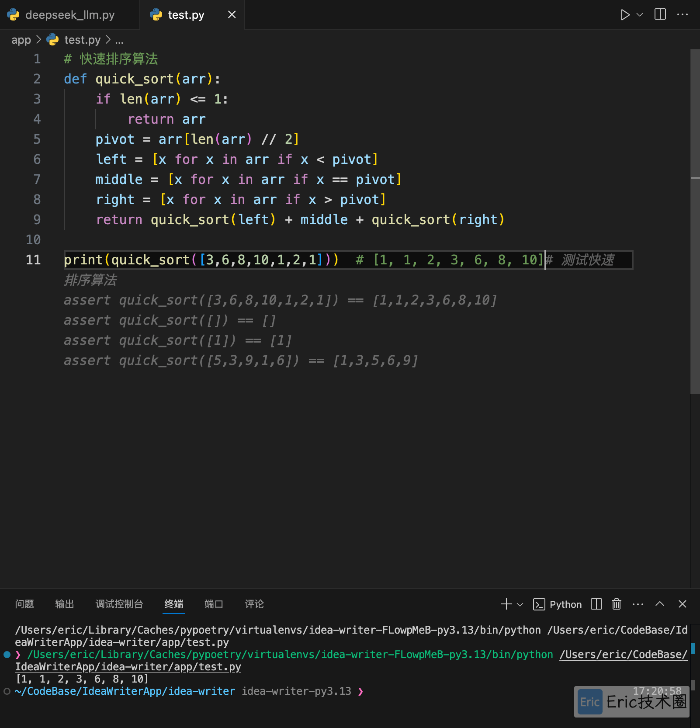
Task: Open the run options dropdown arrow
Action: click(x=640, y=15)
